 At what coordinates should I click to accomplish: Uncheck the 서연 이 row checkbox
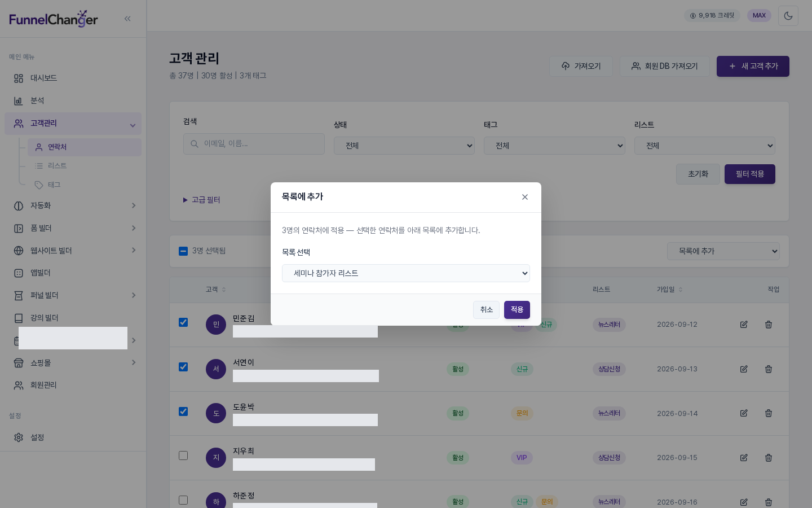click(x=183, y=367)
